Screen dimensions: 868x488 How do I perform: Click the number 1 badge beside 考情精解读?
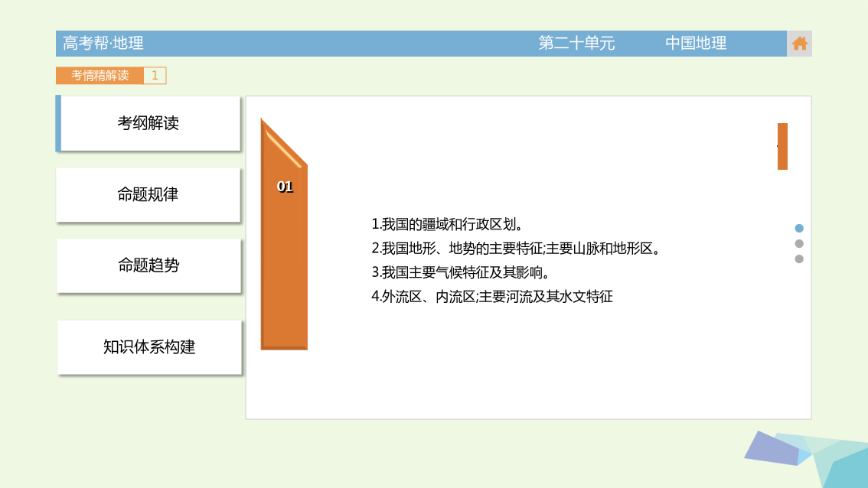click(x=155, y=75)
